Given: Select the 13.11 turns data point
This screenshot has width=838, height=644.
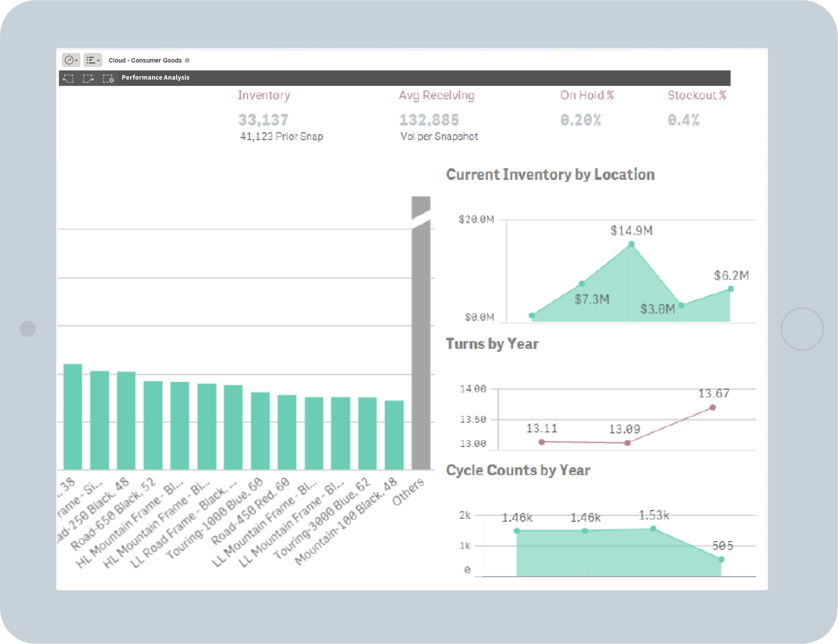Looking at the screenshot, I should (x=542, y=442).
